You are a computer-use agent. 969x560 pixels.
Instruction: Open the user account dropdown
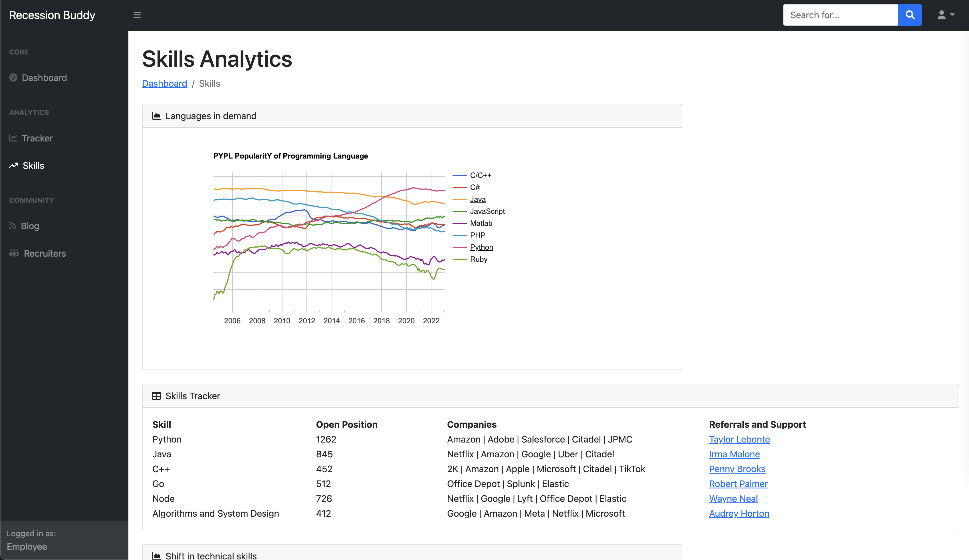click(x=946, y=15)
